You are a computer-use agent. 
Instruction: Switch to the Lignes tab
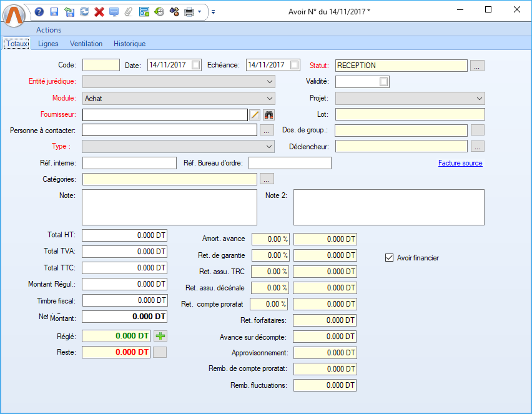pyautogui.click(x=48, y=44)
